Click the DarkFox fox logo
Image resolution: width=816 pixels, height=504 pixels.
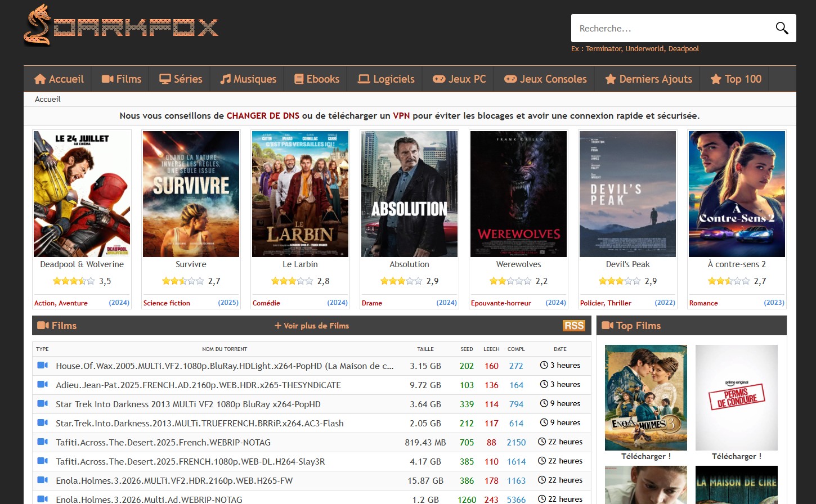(121, 26)
